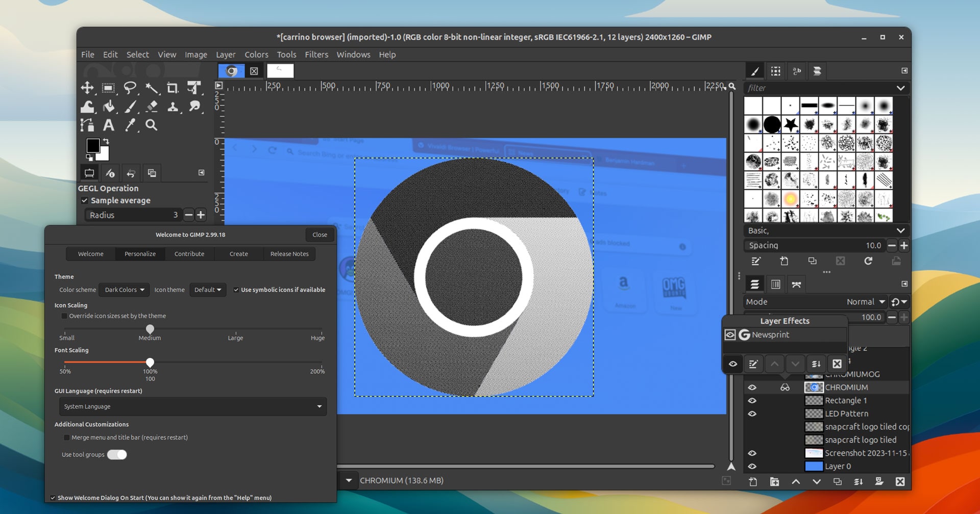Select the Paintbrush tool
This screenshot has width=980, height=514.
tap(130, 107)
